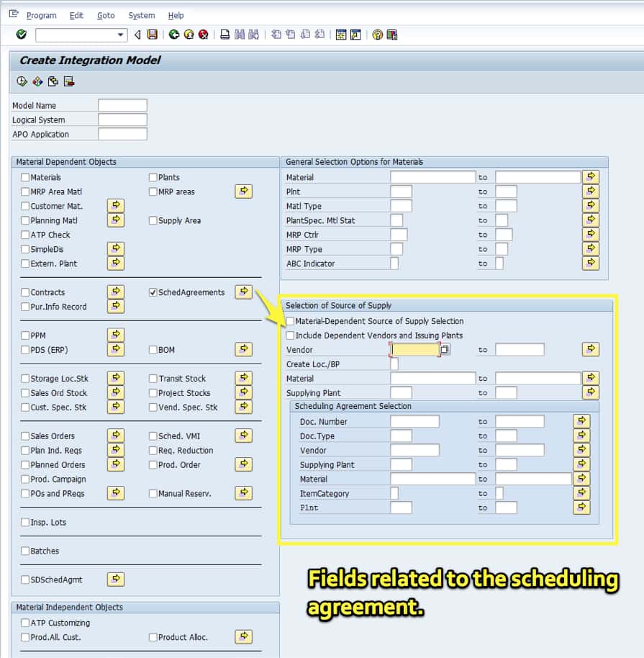Image resolution: width=644 pixels, height=658 pixels.
Task: Open value help next to Vendor field
Action: 445,350
